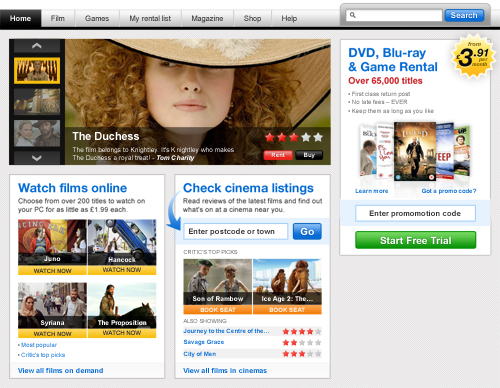The image size is (500, 388).
Task: Click the Syriana film thumbnail
Action: 52,306
